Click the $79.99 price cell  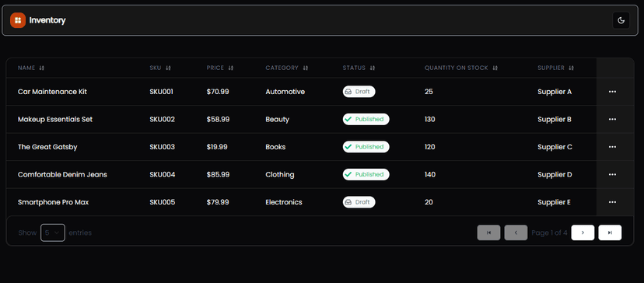pos(218,202)
